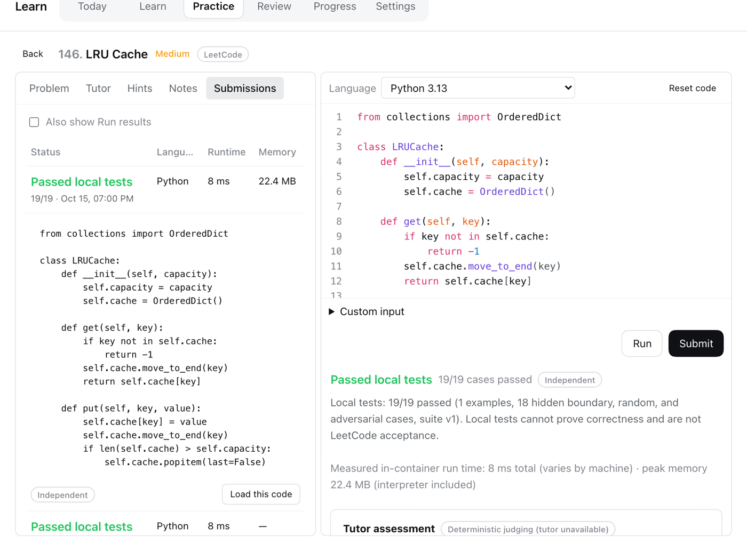
Task: Switch to the Problem panel tab
Action: (49, 89)
